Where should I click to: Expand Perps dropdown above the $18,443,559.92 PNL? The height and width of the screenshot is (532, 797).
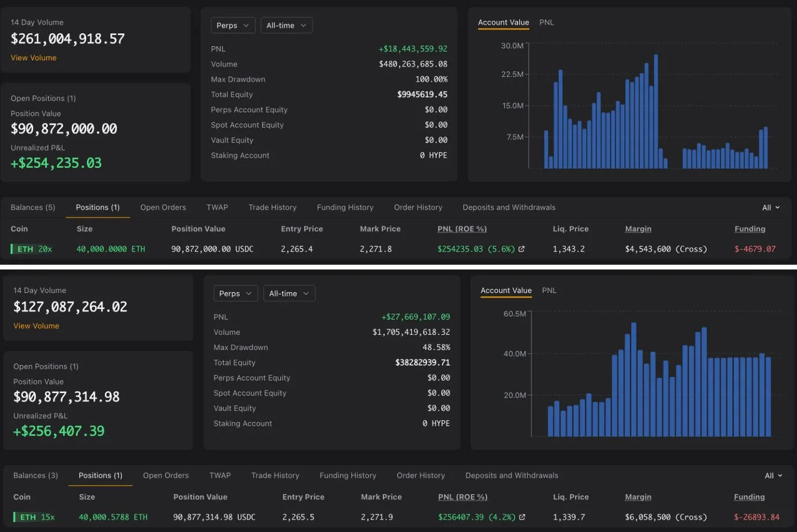[233, 25]
